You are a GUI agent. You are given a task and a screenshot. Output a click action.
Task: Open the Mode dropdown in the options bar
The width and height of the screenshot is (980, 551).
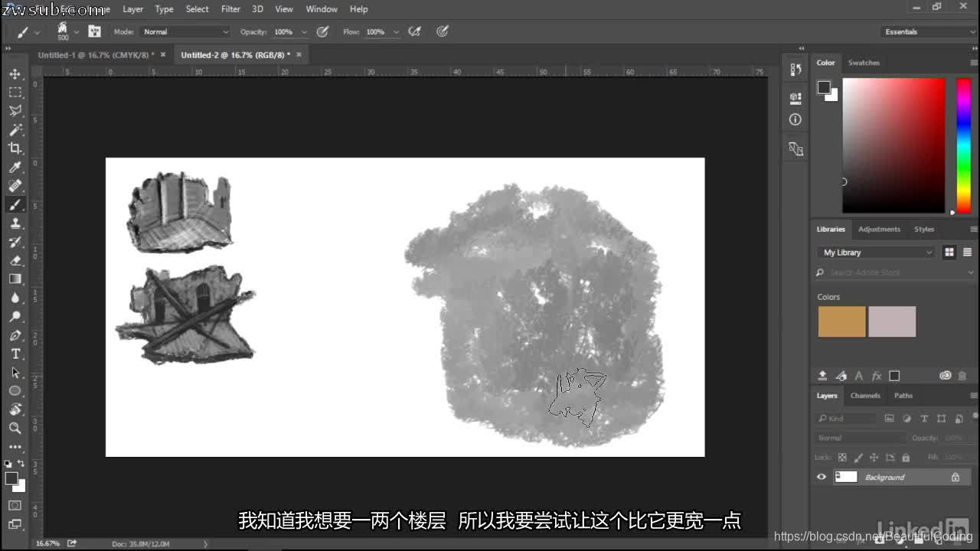tap(186, 31)
